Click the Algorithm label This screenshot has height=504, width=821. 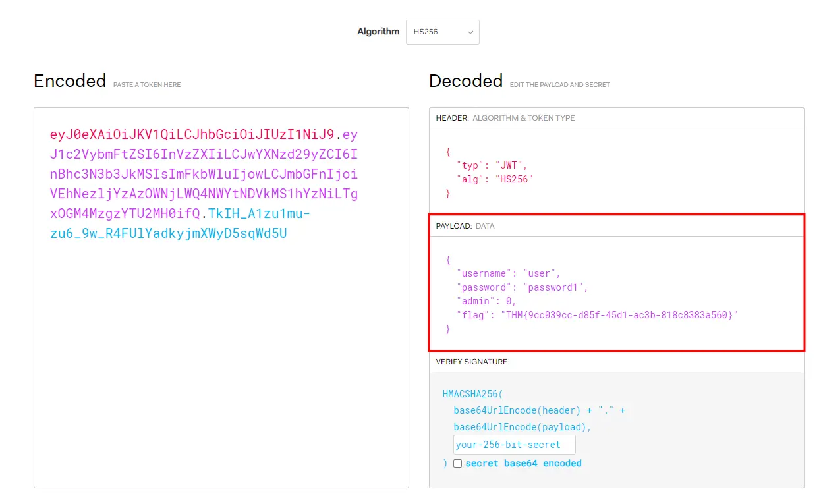click(x=378, y=32)
